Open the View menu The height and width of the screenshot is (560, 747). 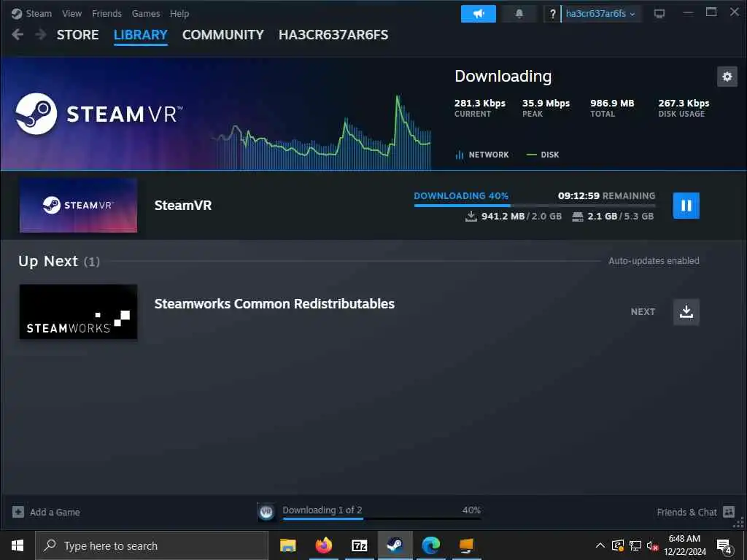[71, 13]
